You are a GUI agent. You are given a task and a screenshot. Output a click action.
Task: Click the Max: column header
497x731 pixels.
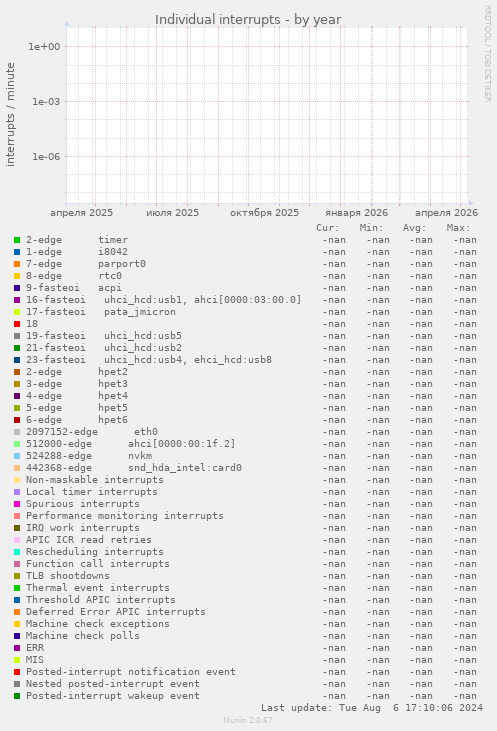click(x=458, y=228)
